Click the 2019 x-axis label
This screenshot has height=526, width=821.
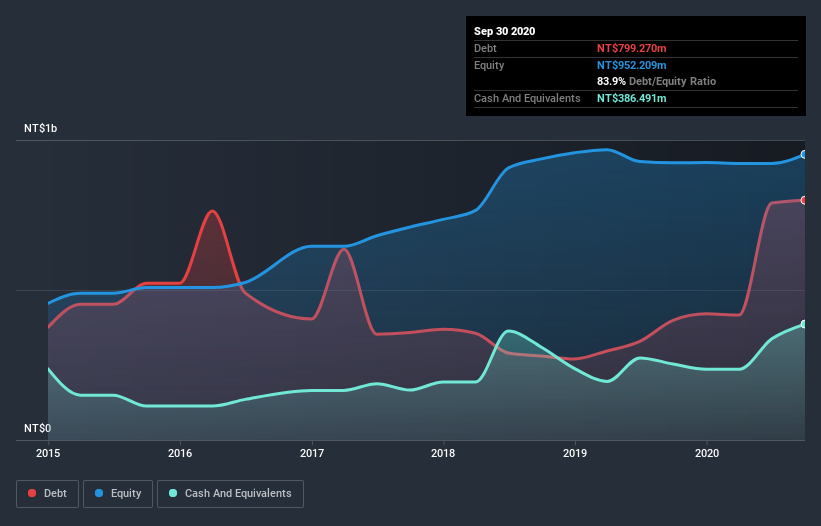[575, 453]
